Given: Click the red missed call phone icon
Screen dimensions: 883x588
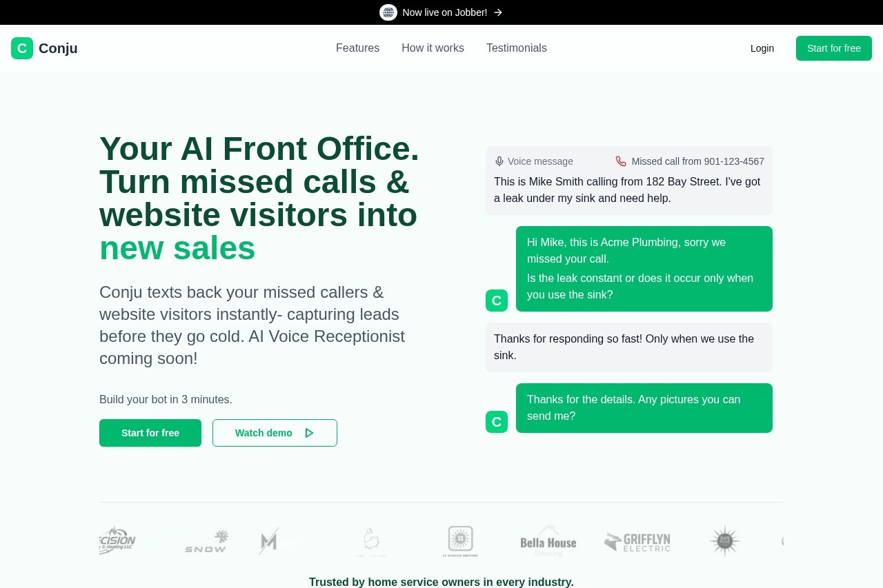Looking at the screenshot, I should (621, 161).
